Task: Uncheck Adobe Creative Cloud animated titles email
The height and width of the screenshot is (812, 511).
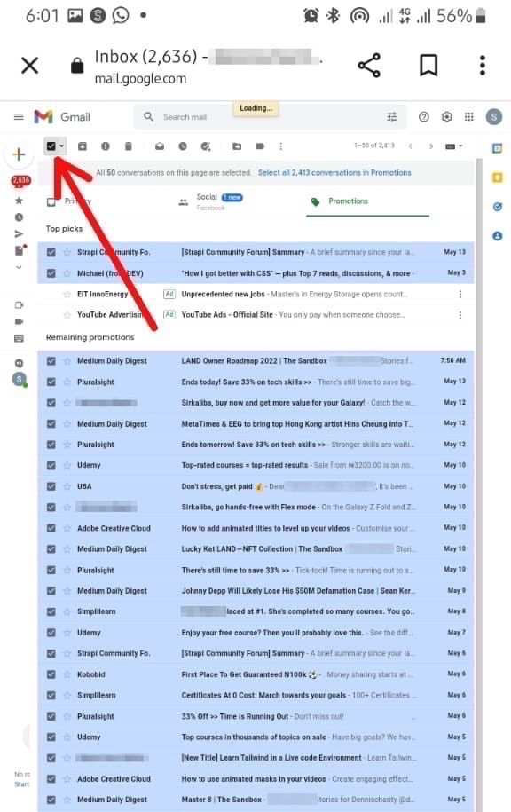Action: [x=51, y=528]
